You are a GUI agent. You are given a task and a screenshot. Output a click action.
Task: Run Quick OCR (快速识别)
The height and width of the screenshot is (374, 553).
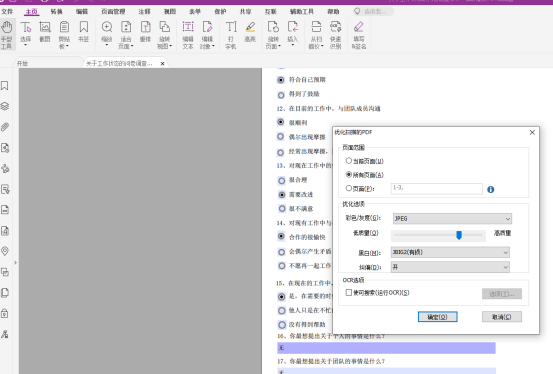tap(335, 35)
